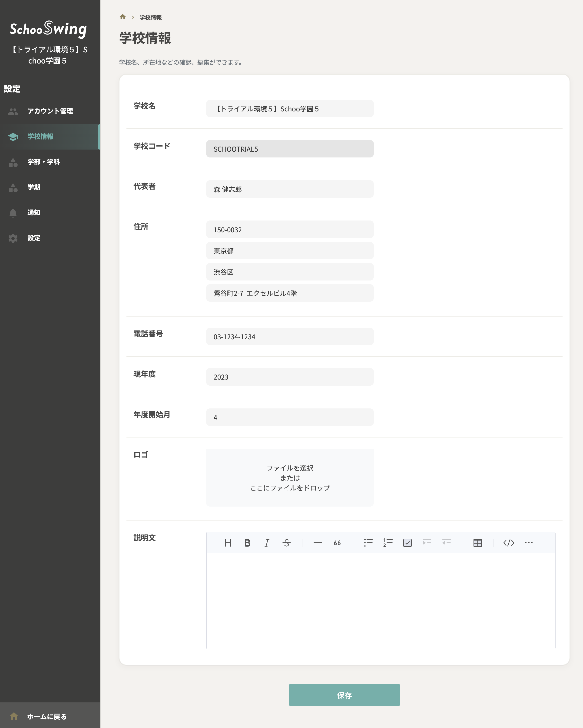583x728 pixels.
Task: Open the code view in the editor
Action: (508, 543)
